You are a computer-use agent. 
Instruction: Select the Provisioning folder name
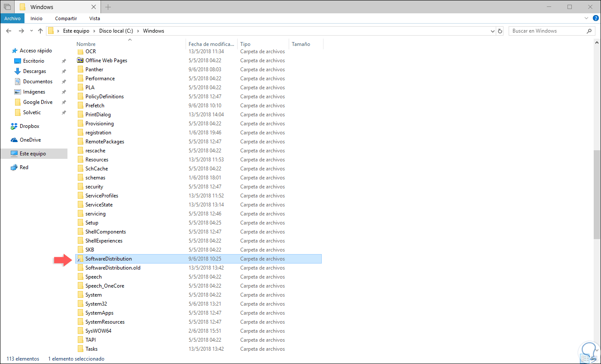pos(100,124)
